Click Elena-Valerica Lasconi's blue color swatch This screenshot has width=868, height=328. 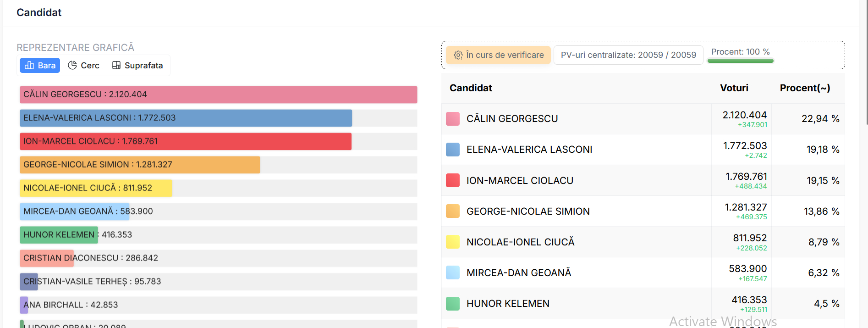453,150
